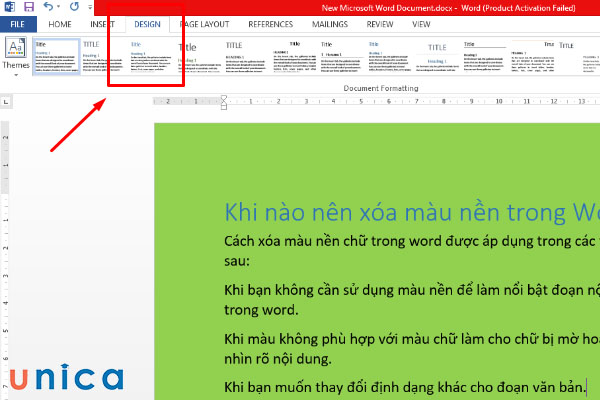The image size is (600, 400).
Task: Open the Customize Quick Access Toolbar dropdown
Action: [x=90, y=7]
